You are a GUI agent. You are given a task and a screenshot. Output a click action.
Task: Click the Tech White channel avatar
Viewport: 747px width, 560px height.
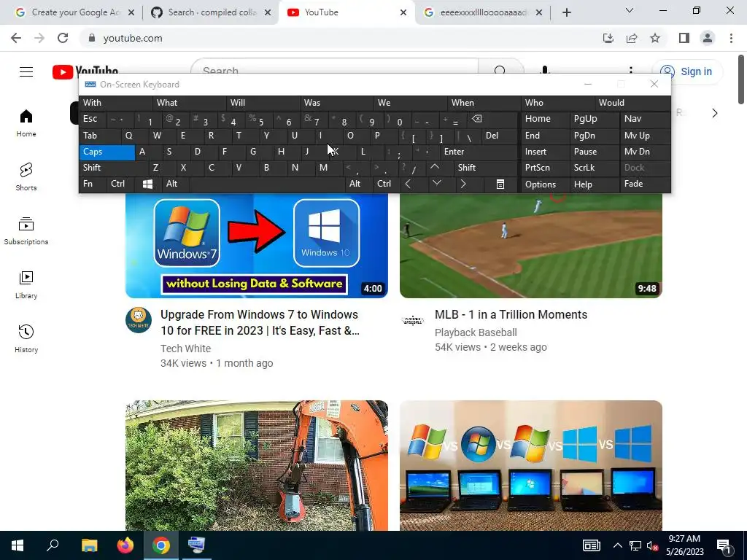(139, 321)
